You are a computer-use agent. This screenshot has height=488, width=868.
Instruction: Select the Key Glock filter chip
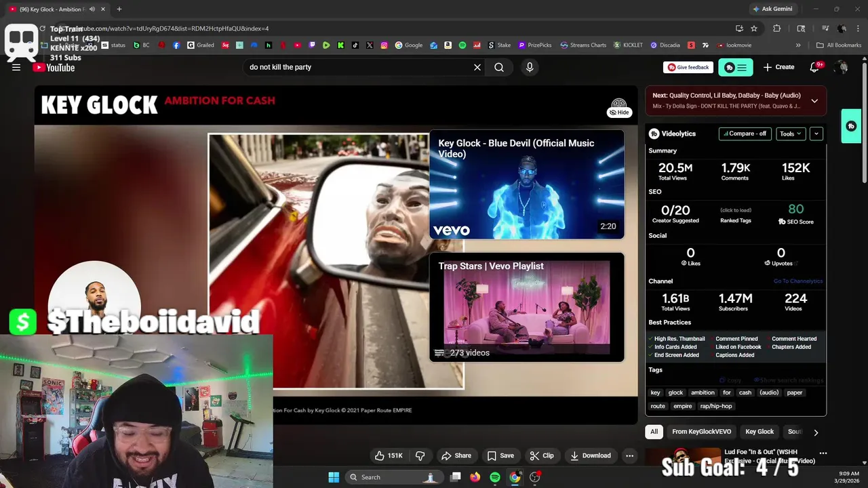759,432
